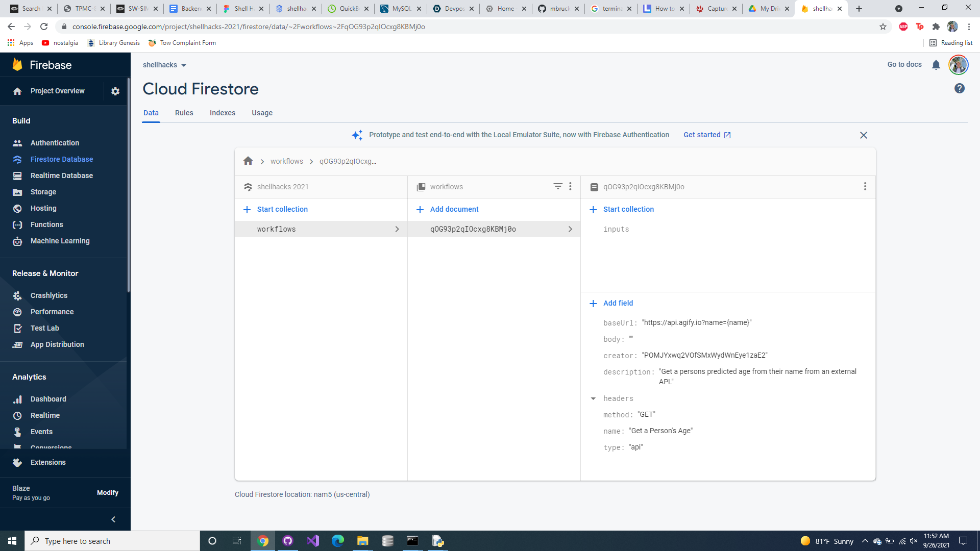The width and height of the screenshot is (980, 551).
Task: Switch to the Rules tab
Action: (184, 113)
